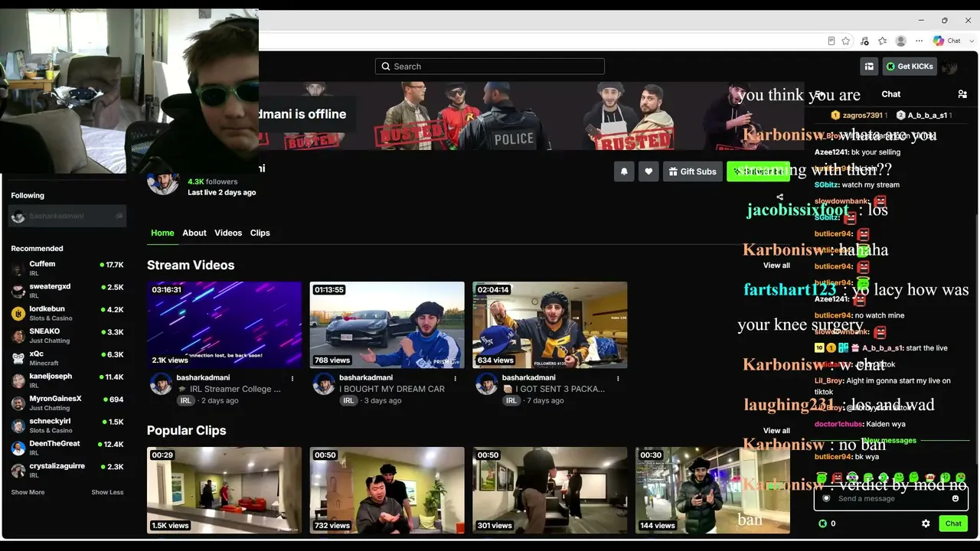Open the Kick store box icon

coord(869,67)
